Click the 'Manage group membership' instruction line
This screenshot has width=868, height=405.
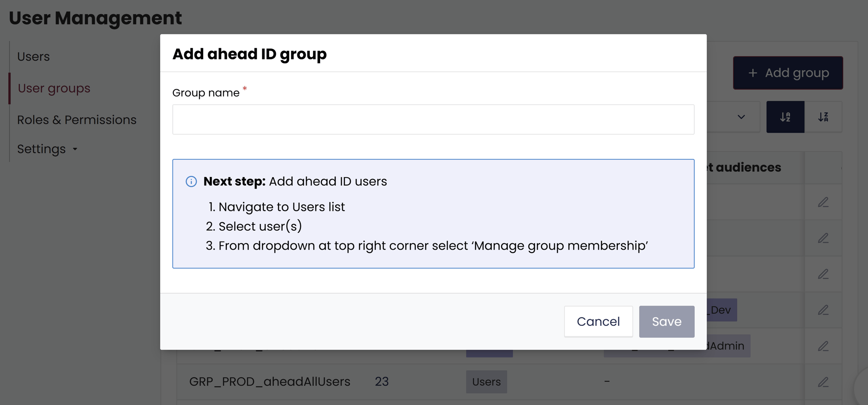coord(433,246)
